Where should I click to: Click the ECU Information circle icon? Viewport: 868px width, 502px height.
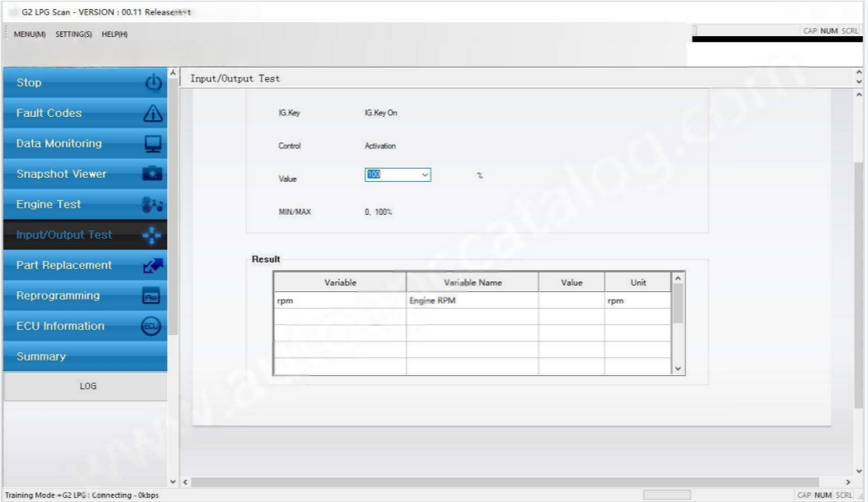point(153,327)
